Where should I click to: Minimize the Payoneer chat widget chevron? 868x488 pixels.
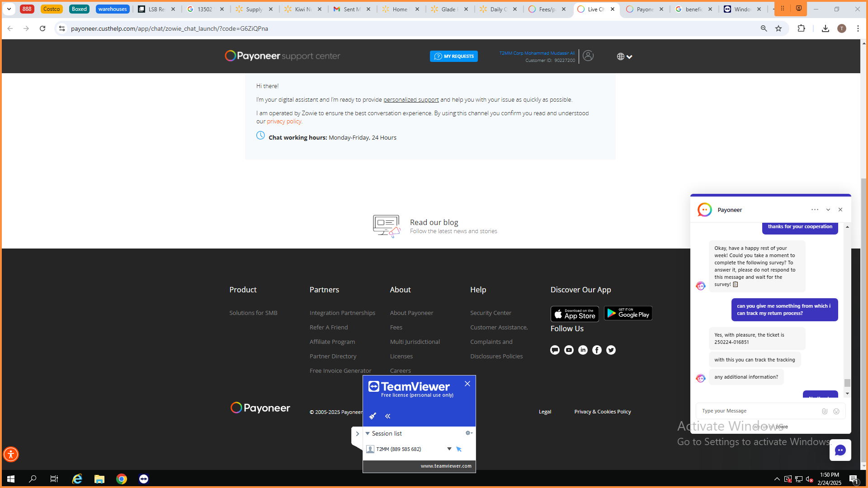coord(828,210)
